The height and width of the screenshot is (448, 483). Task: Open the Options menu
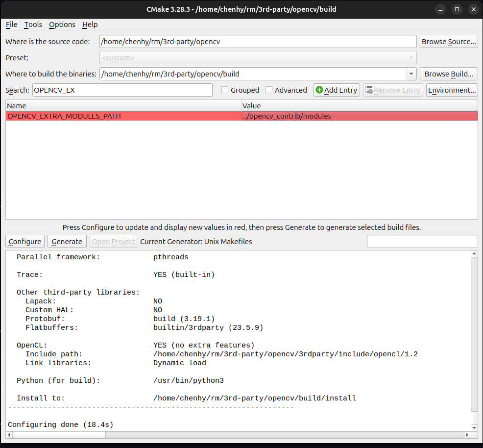click(62, 25)
